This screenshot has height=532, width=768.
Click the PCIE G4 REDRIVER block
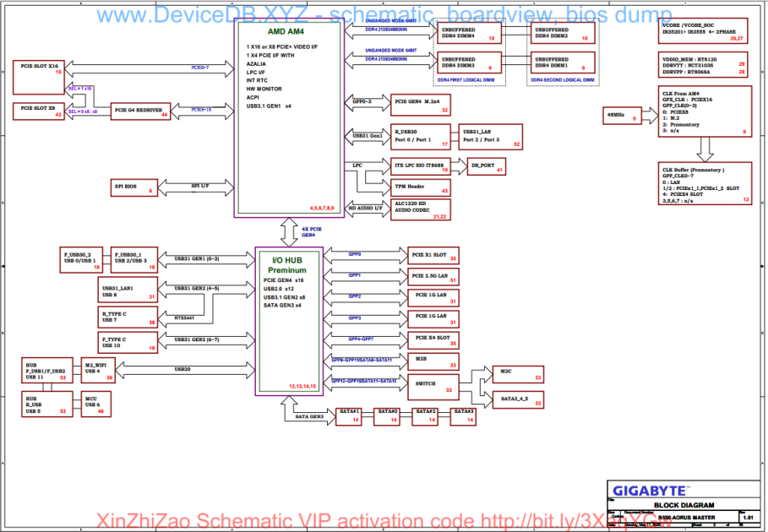coord(140,111)
